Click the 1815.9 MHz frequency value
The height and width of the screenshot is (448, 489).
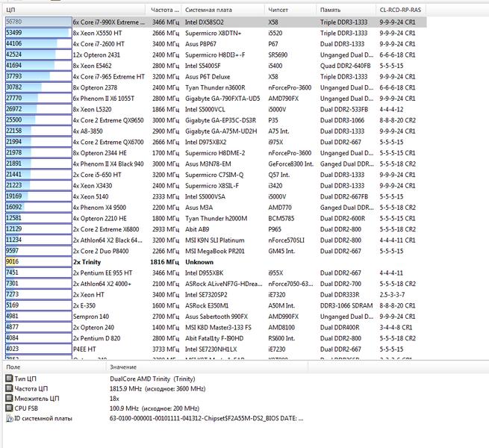[x=158, y=389]
